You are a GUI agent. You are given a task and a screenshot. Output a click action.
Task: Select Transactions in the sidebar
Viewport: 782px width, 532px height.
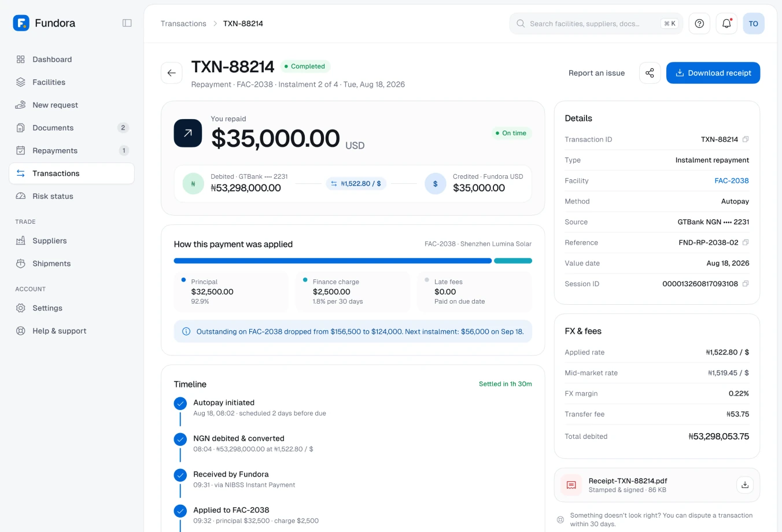click(x=72, y=173)
